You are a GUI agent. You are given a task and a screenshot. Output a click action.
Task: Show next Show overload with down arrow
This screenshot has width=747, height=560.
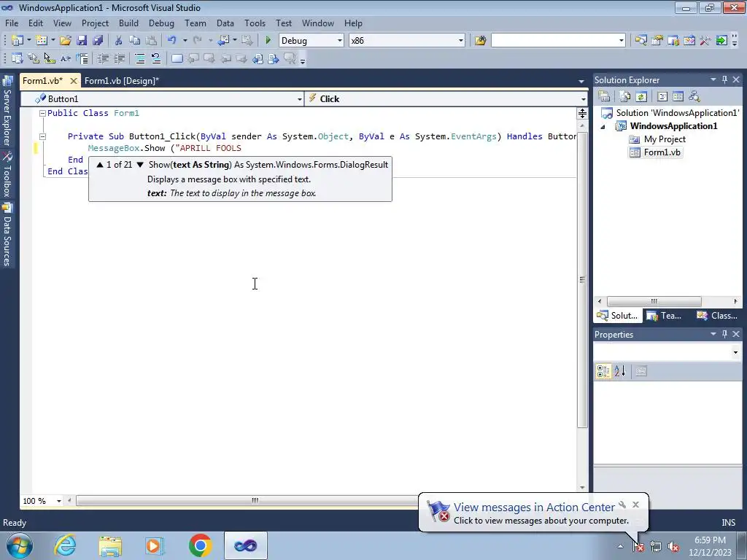[x=140, y=165]
